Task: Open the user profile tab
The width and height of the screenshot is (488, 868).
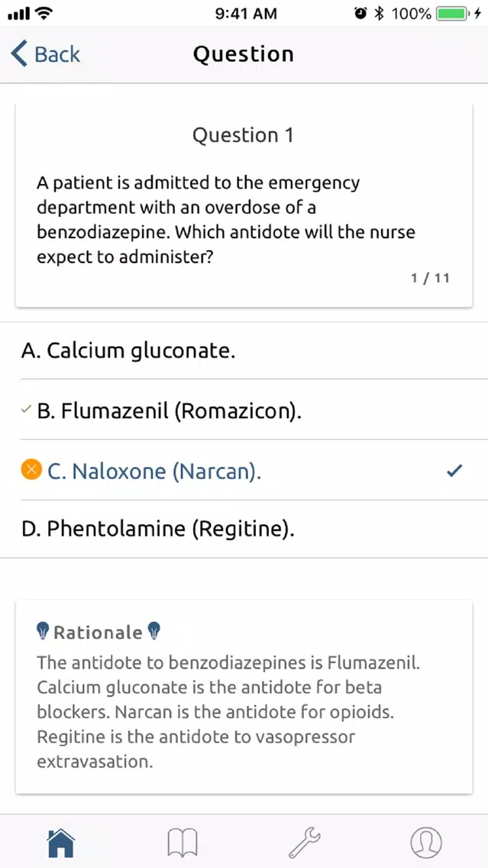Action: point(426,843)
